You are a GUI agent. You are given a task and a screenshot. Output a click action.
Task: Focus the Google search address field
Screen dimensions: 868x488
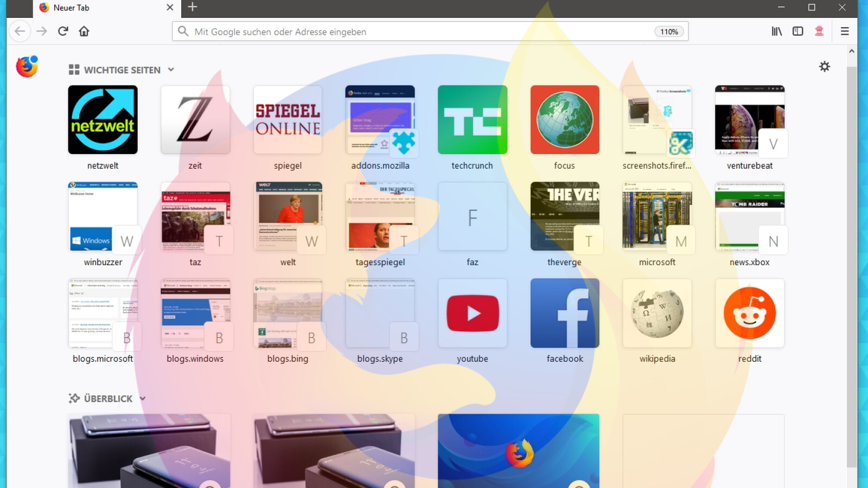430,31
